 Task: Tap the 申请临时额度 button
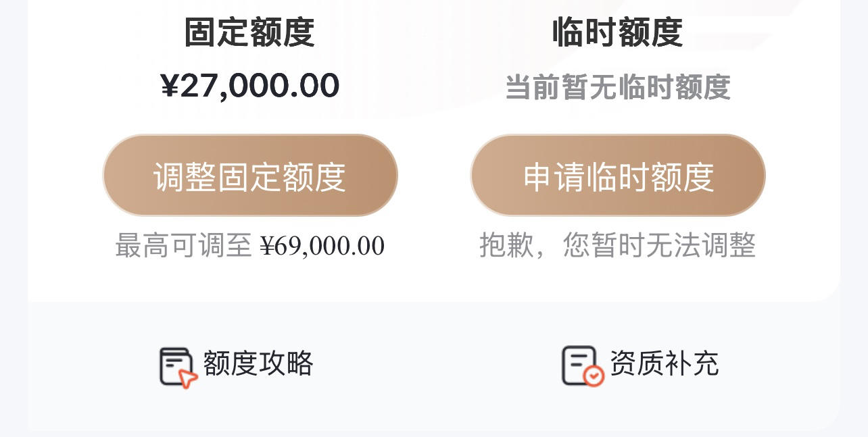pos(618,176)
